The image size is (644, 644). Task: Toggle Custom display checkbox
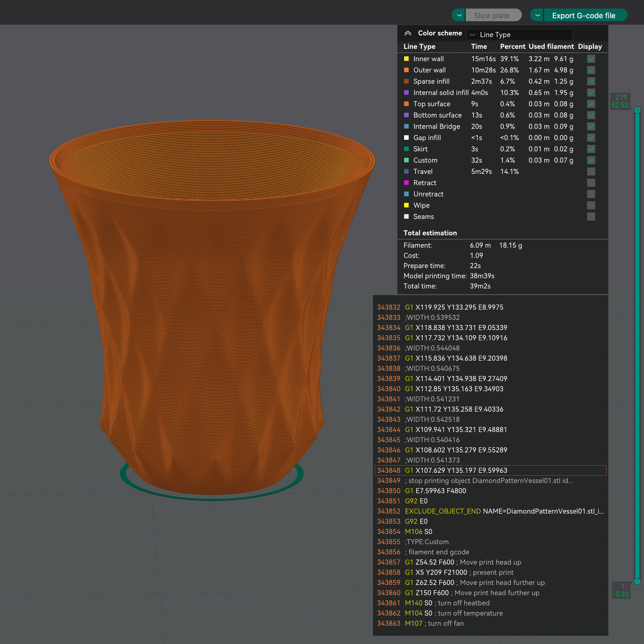pyautogui.click(x=591, y=160)
